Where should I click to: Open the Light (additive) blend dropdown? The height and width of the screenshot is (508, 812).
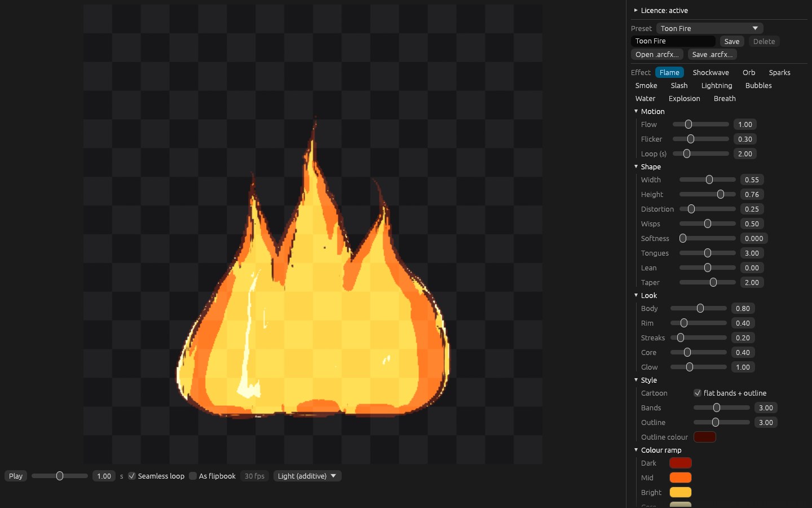coord(307,476)
